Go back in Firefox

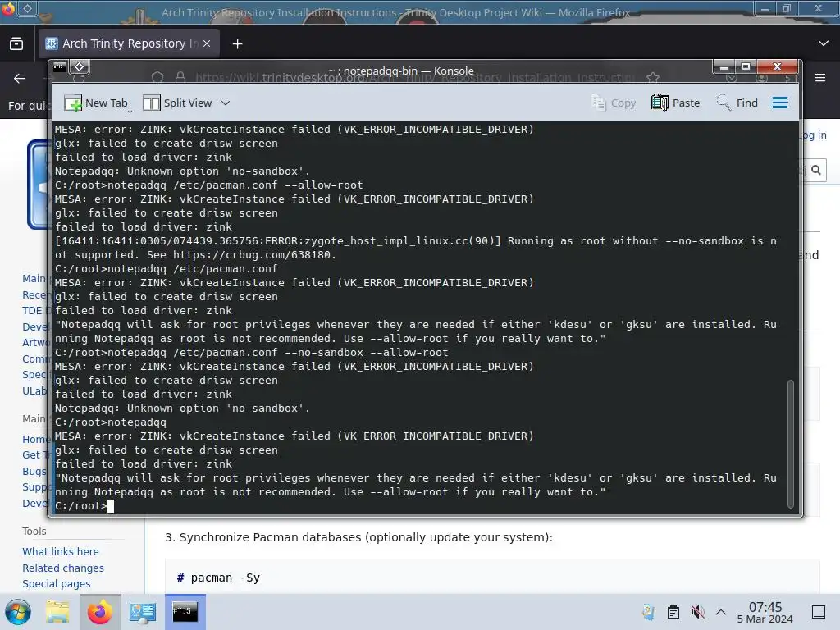pos(20,79)
